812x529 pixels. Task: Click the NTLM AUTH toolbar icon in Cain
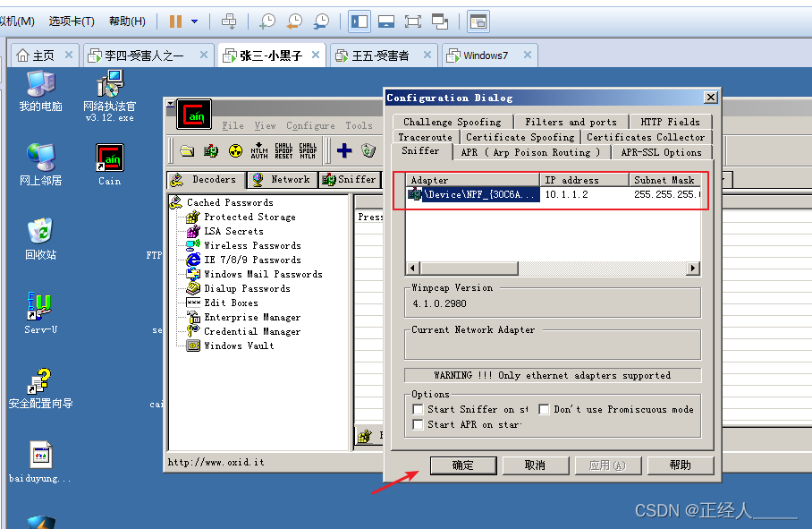pyautogui.click(x=259, y=150)
